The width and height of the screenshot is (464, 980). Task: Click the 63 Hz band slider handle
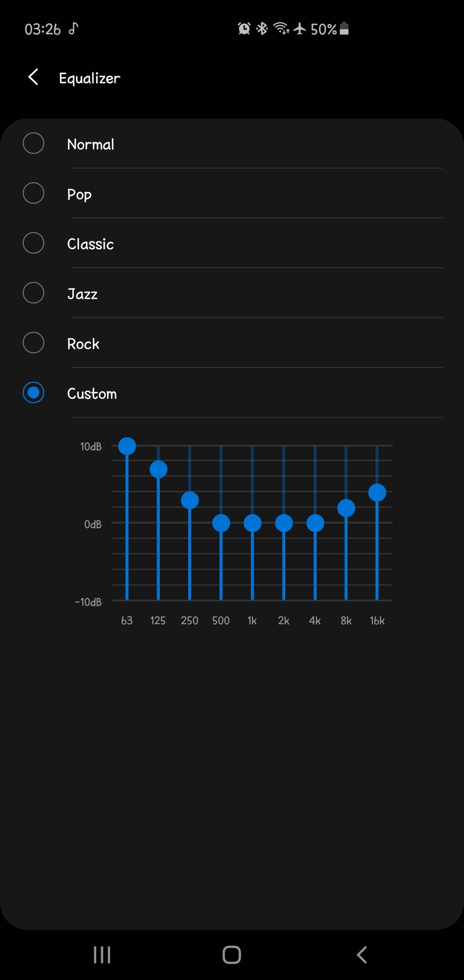(x=127, y=446)
